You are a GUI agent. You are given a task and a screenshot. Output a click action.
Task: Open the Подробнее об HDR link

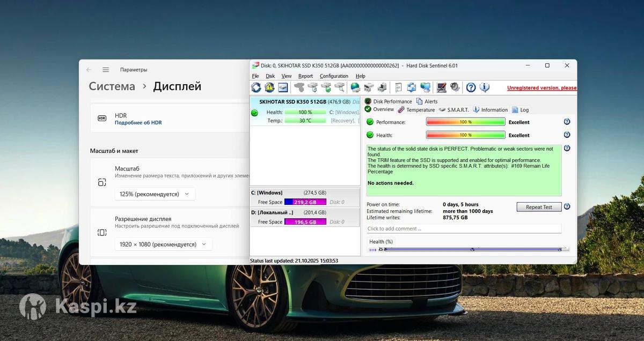click(138, 123)
